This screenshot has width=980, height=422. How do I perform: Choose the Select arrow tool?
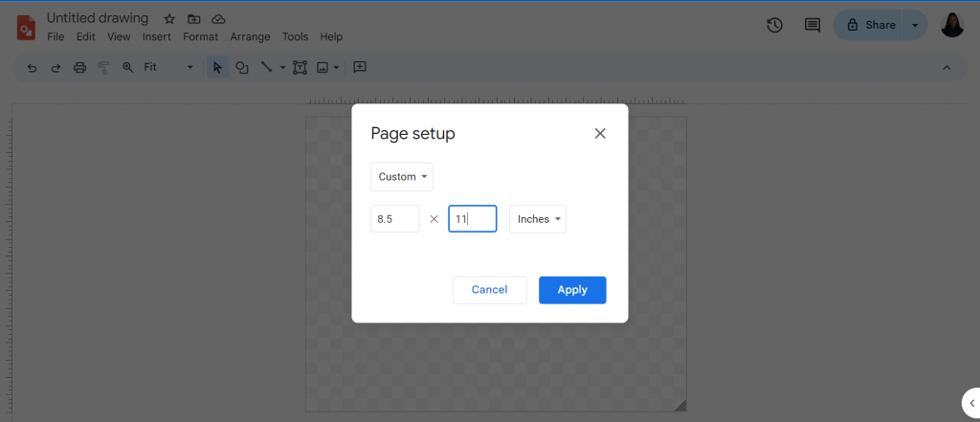217,68
